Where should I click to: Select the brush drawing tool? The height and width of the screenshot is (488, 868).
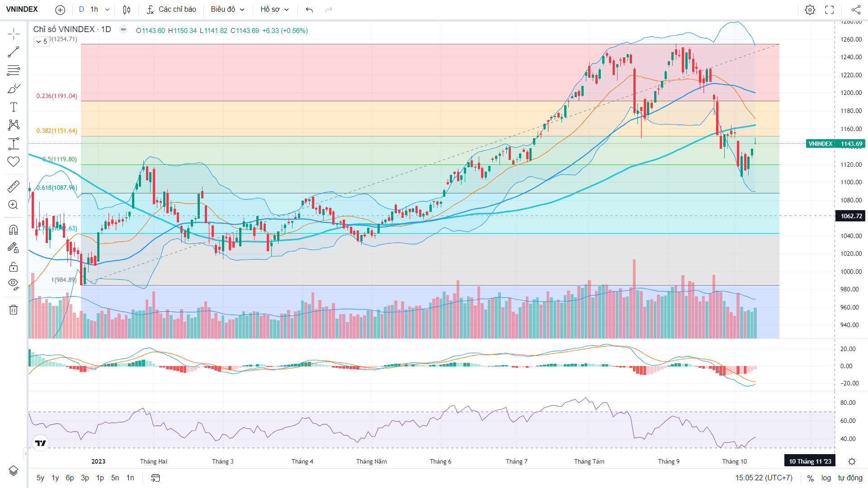click(x=14, y=89)
